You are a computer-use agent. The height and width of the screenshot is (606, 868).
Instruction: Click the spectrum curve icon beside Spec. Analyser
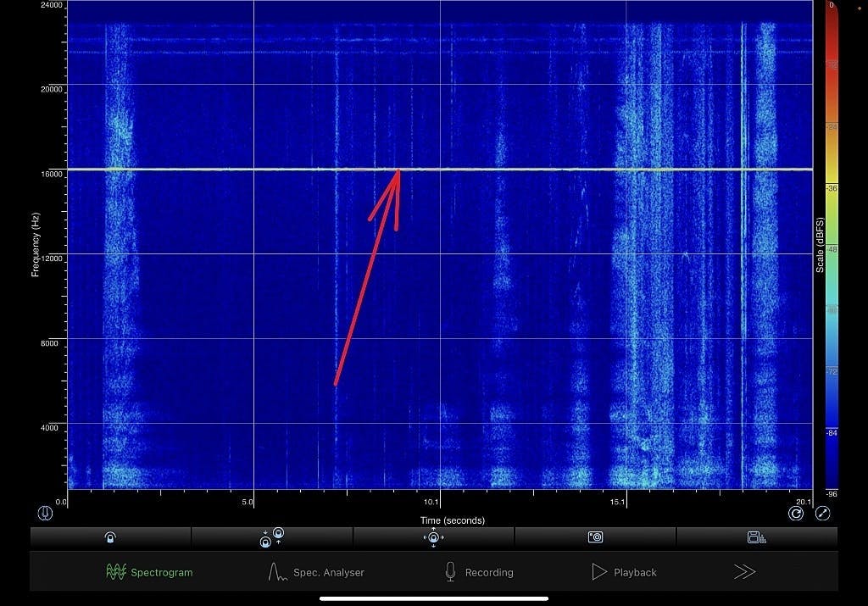[277, 572]
